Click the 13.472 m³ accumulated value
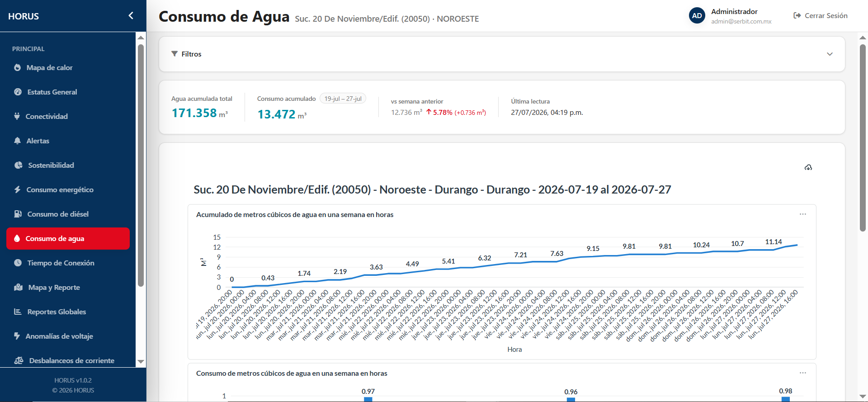 tap(282, 114)
